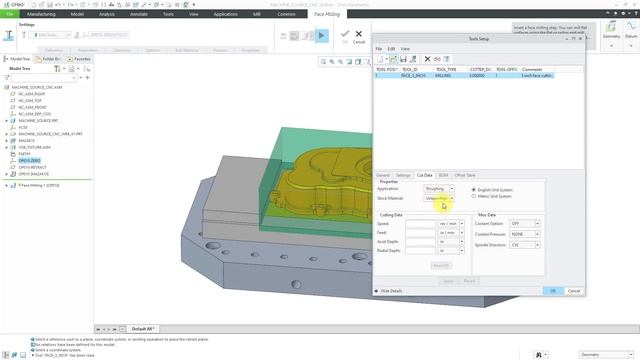This screenshot has height=360, width=640.
Task: Click the open tool file icon in Tools Setup
Action: [x=393, y=59]
